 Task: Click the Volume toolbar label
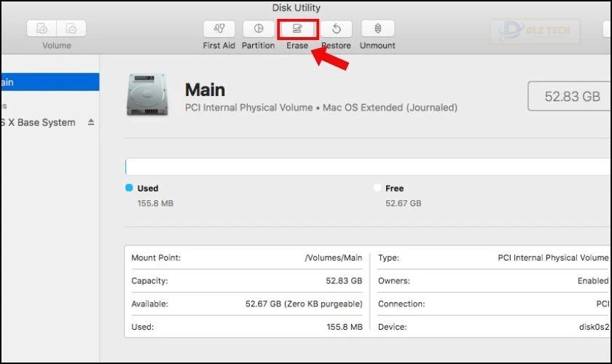pos(57,45)
